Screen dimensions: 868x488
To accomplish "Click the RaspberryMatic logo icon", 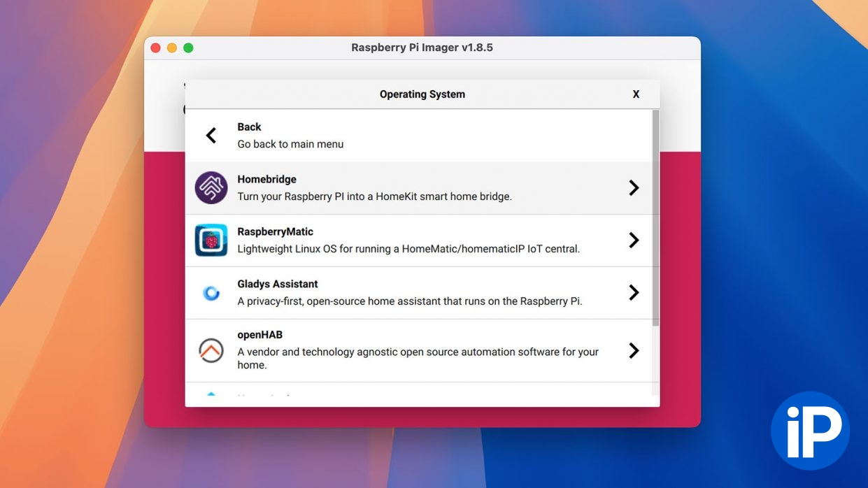I will tap(211, 241).
